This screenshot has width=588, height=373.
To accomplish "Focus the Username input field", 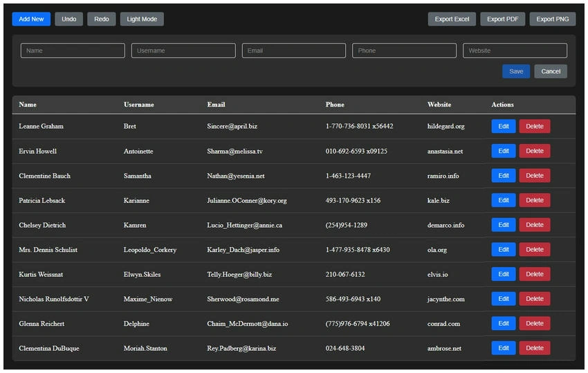I will pyautogui.click(x=183, y=51).
